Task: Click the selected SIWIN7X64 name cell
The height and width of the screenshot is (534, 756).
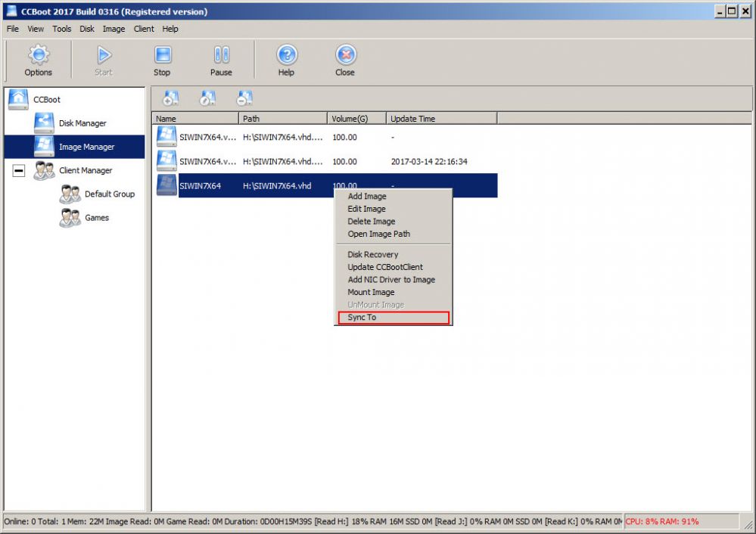Action: [x=200, y=186]
